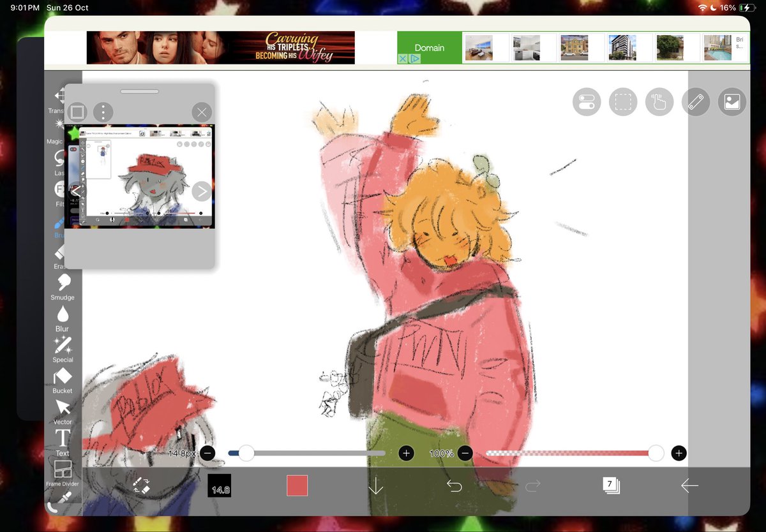This screenshot has height=532, width=766.
Task: Tap the Do Not Disturb moon icon
Action: coord(713,8)
